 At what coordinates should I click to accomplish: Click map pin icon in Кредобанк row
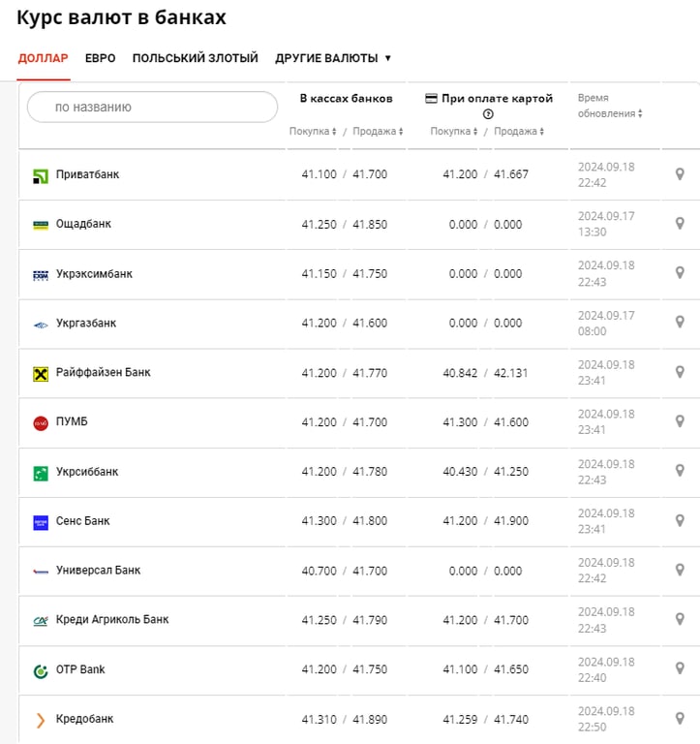tap(680, 719)
